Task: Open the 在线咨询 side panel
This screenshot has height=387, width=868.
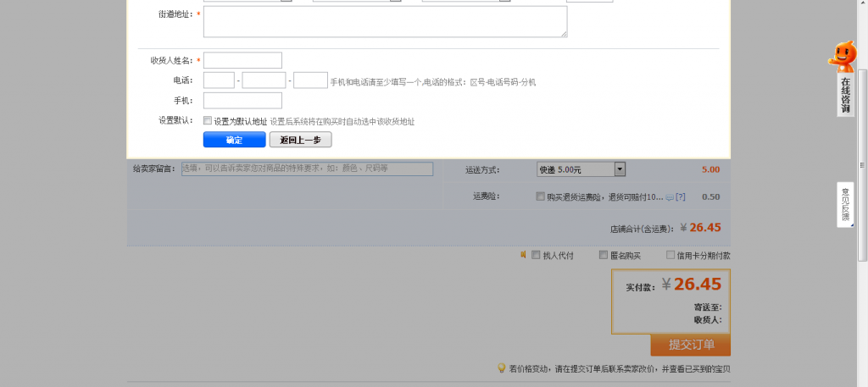Action: (x=845, y=95)
